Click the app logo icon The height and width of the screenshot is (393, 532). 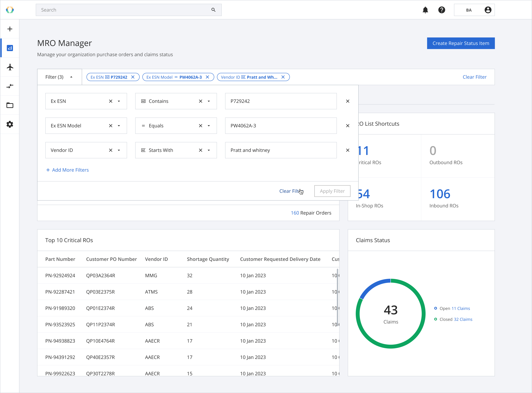coord(10,10)
